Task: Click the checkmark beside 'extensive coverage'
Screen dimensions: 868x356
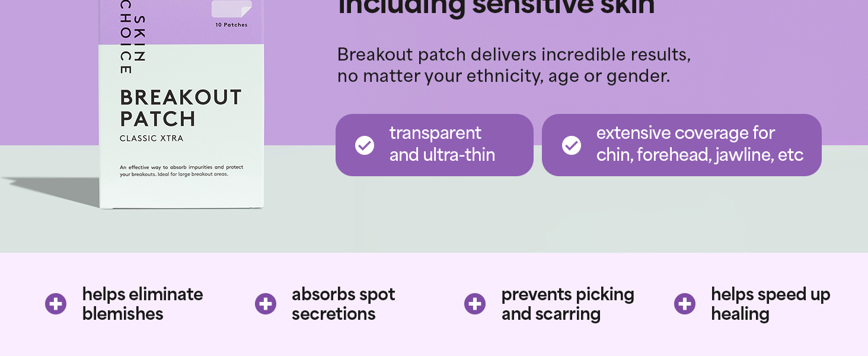Action: tap(572, 145)
